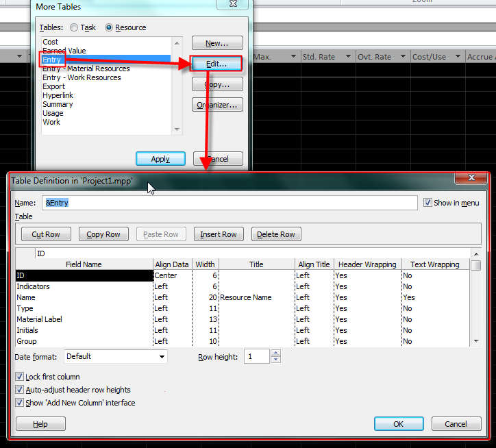Uncheck Lock first column
Viewport: 496px width, 448px height.
click(19, 377)
